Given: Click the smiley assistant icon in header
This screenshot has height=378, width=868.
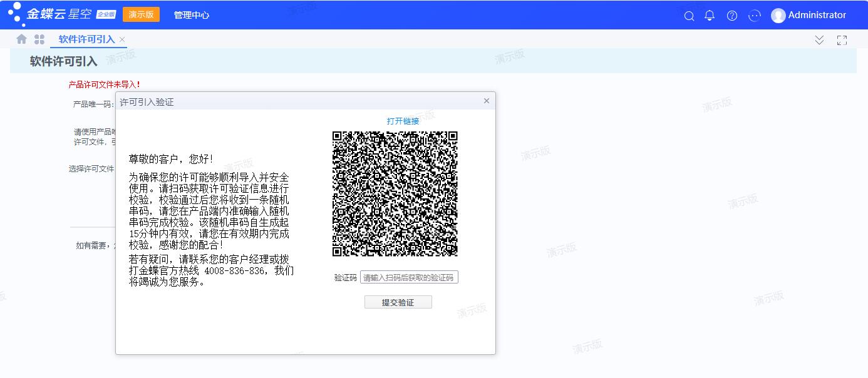Looking at the screenshot, I should coord(755,16).
